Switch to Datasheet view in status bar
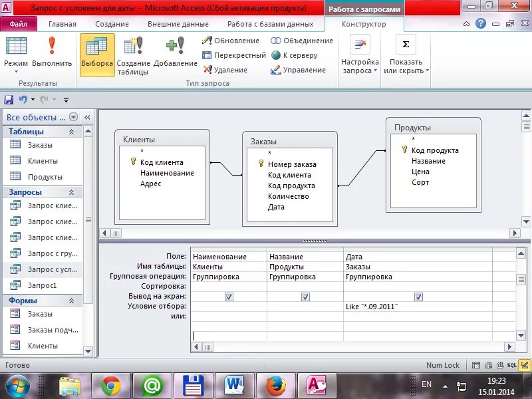Viewport: 532px width, 399px height. click(476, 365)
